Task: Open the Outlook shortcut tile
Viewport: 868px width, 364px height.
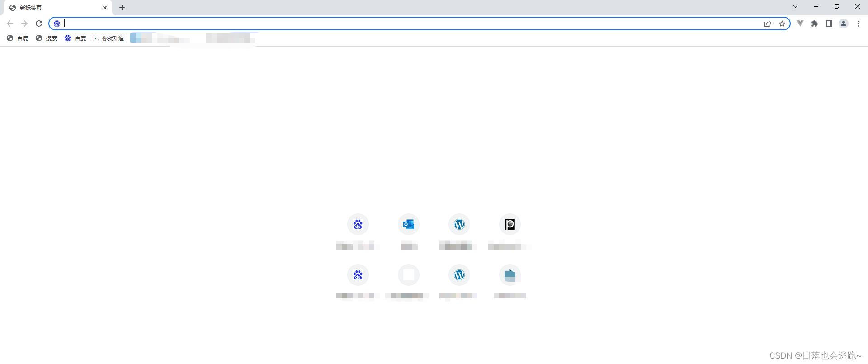Action: 409,224
